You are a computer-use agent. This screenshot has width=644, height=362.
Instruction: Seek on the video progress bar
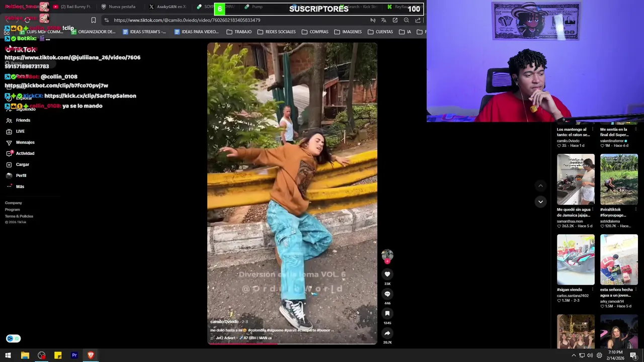pos(292,343)
